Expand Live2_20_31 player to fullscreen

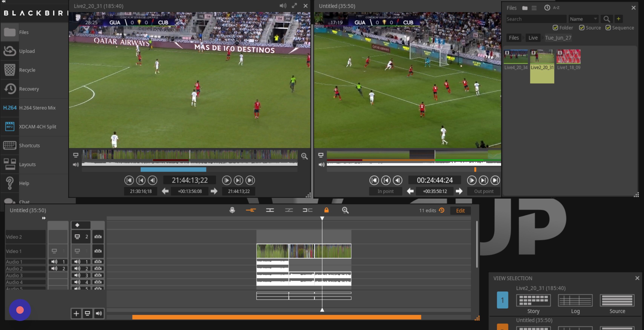[x=294, y=6]
